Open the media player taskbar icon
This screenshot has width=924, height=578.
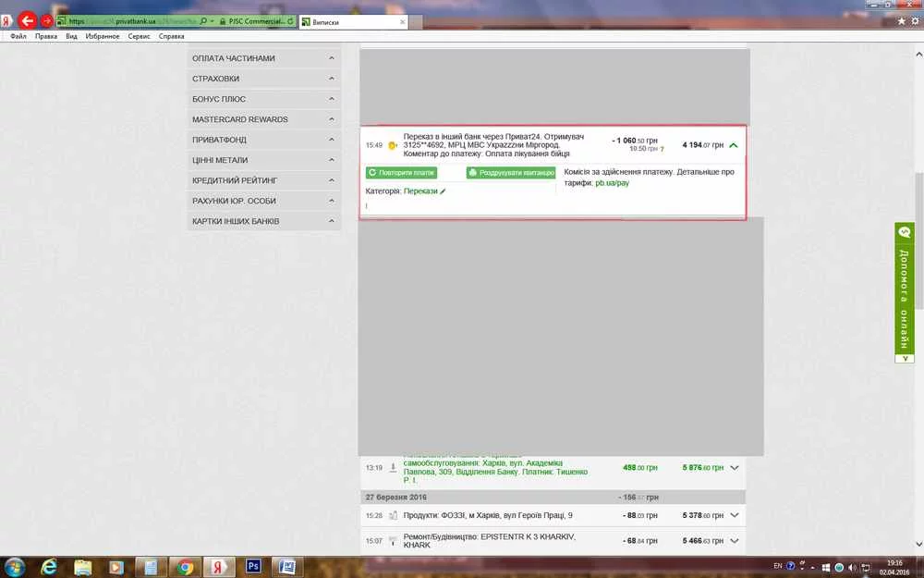pos(116,568)
